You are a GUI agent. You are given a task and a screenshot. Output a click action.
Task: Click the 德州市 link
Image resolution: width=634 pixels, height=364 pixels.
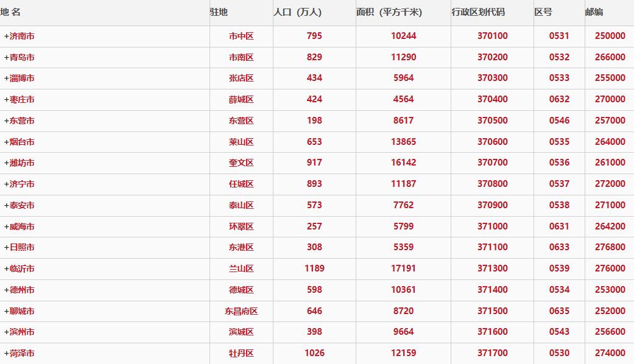click(x=19, y=290)
